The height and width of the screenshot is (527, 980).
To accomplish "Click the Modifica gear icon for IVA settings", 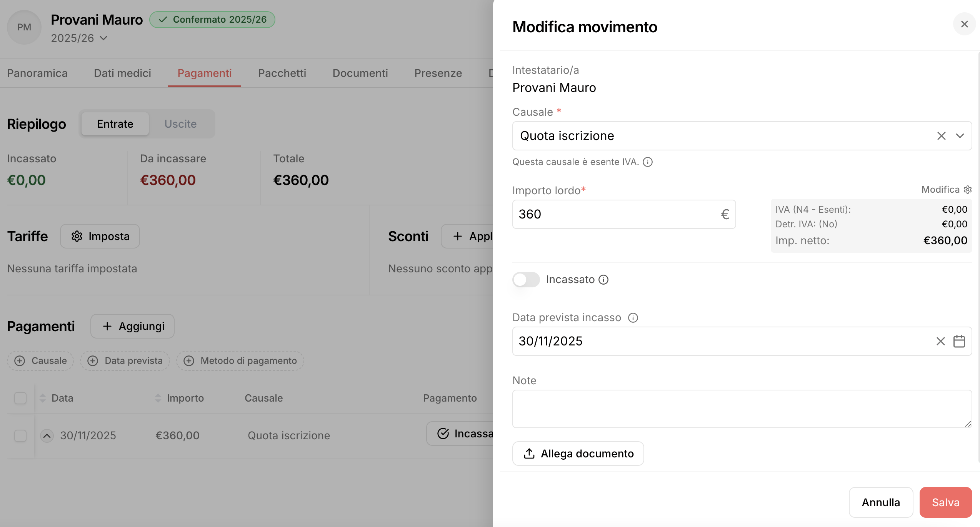I will (x=968, y=190).
